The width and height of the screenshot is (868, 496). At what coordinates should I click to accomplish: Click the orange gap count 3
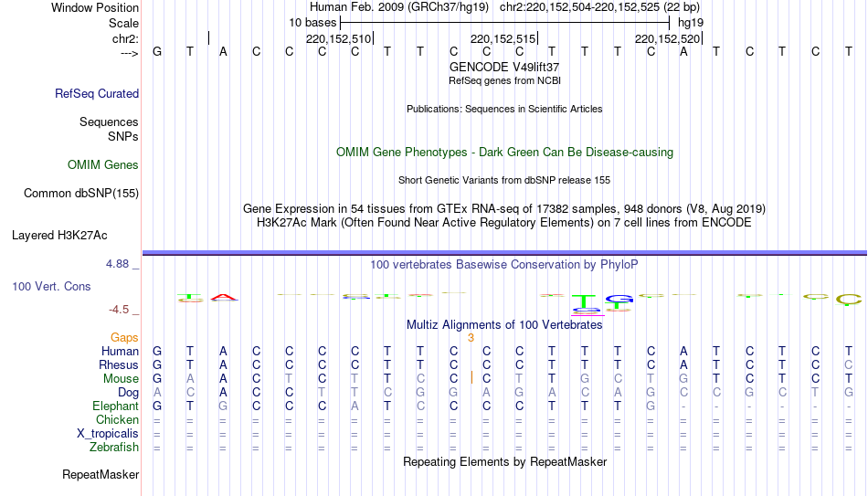(471, 338)
